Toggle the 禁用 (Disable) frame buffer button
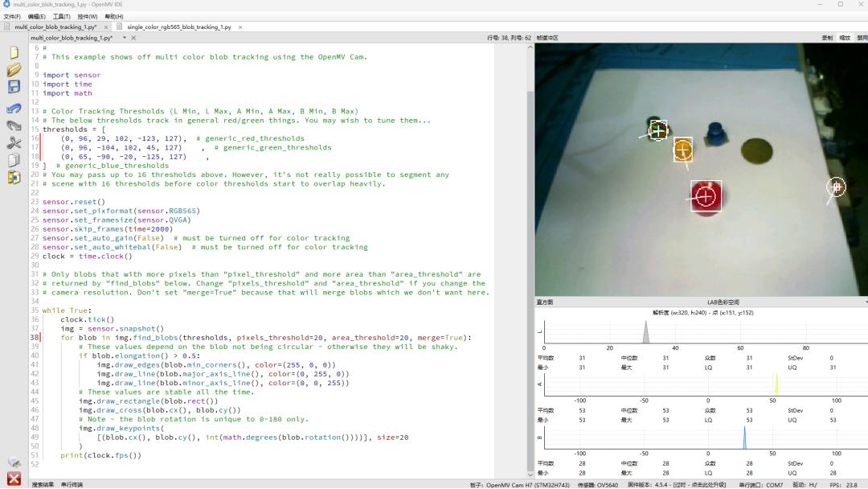The image size is (868, 489). coord(862,38)
